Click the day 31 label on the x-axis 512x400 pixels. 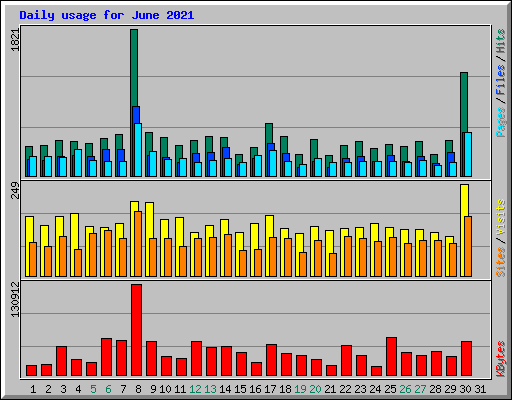click(480, 389)
